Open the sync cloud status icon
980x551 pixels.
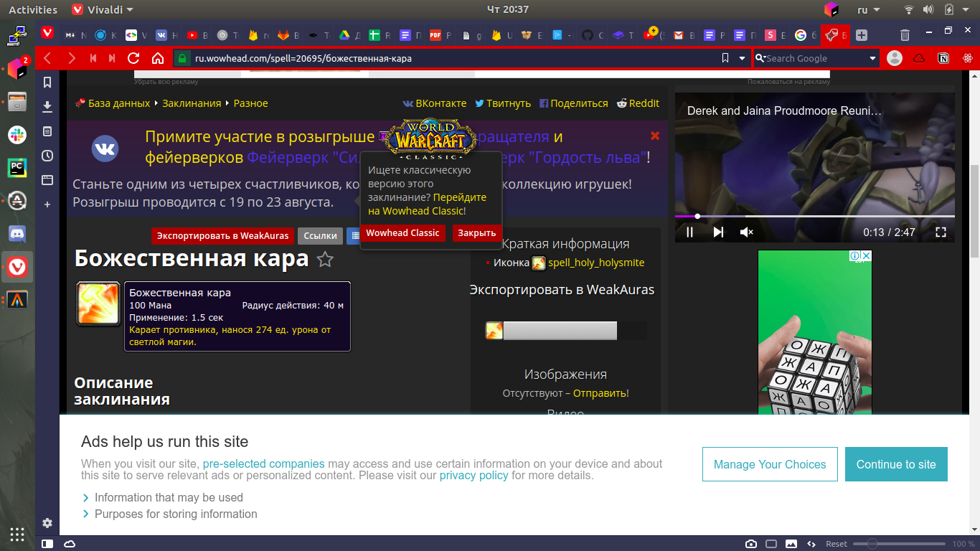tap(70, 544)
